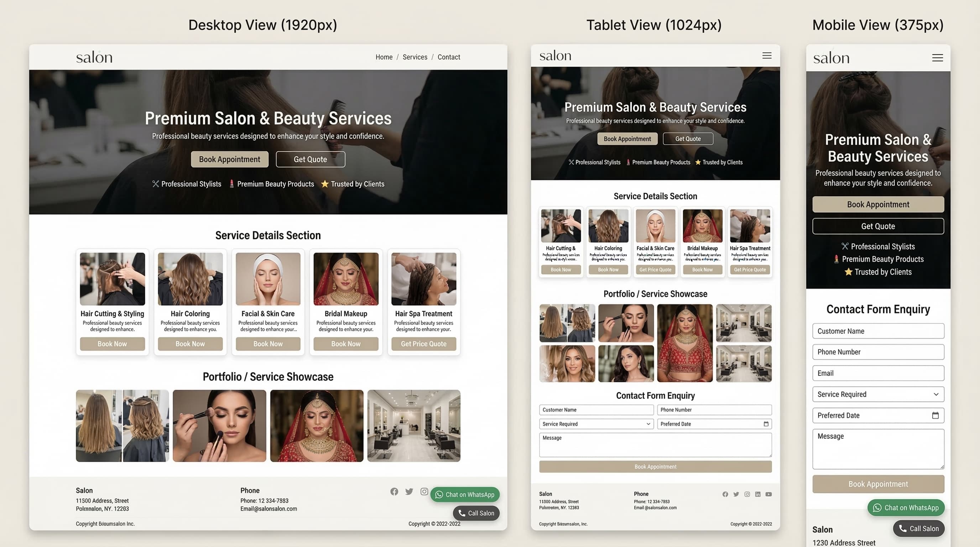This screenshot has height=547, width=980.
Task: Click the WhatsApp icon on mobile chat button
Action: click(x=877, y=508)
